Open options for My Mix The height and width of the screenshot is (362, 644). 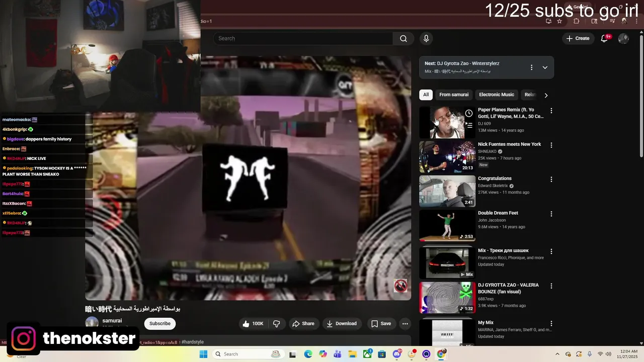551,324
